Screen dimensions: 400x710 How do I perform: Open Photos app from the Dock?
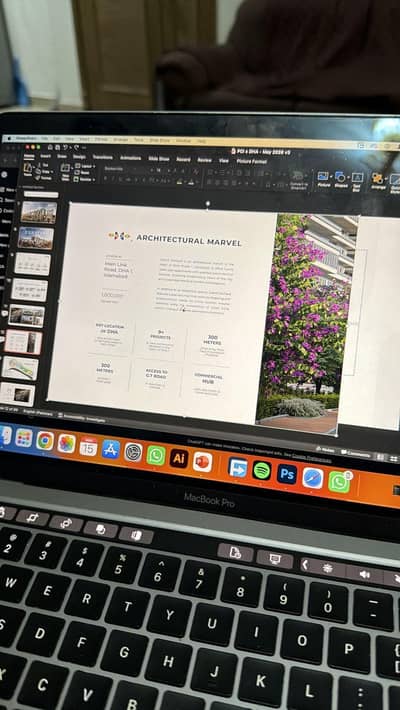[x=67, y=443]
